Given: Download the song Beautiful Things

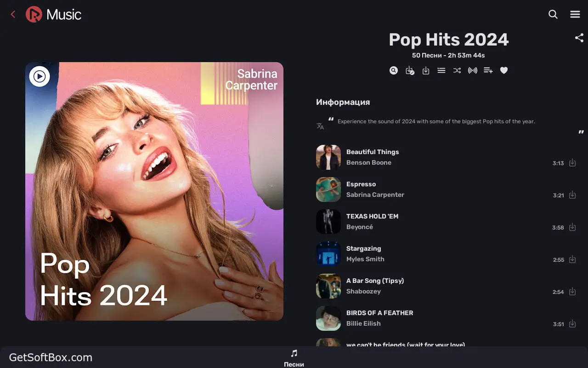Looking at the screenshot, I should (x=572, y=163).
